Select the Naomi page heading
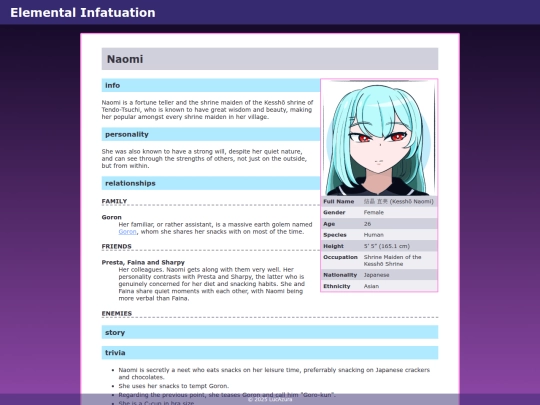The width and height of the screenshot is (540, 405). (270, 59)
